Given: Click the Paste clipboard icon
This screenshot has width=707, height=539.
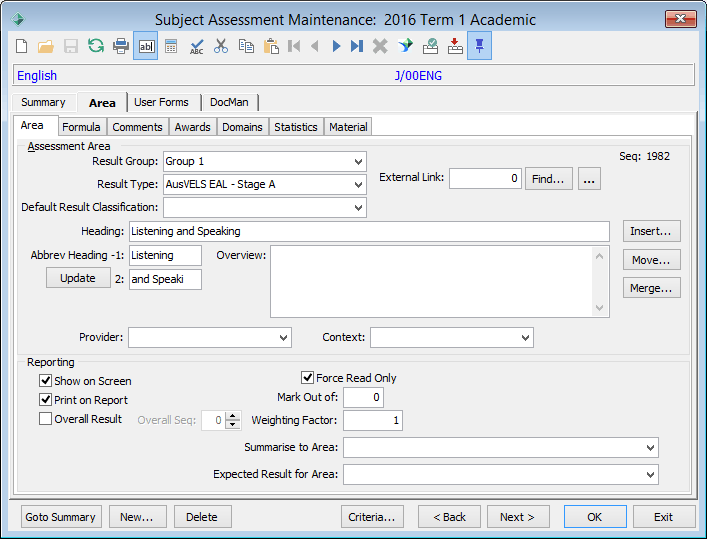Looking at the screenshot, I should tap(271, 46).
